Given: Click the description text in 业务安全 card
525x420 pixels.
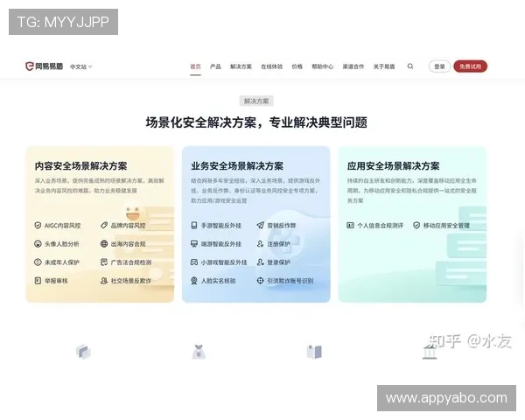Looking at the screenshot, I should pyautogui.click(x=255, y=191).
